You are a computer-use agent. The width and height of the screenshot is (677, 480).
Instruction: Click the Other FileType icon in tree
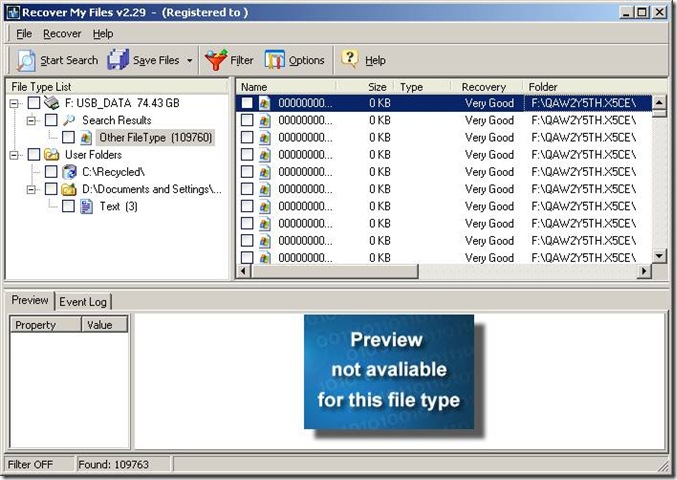pos(86,138)
